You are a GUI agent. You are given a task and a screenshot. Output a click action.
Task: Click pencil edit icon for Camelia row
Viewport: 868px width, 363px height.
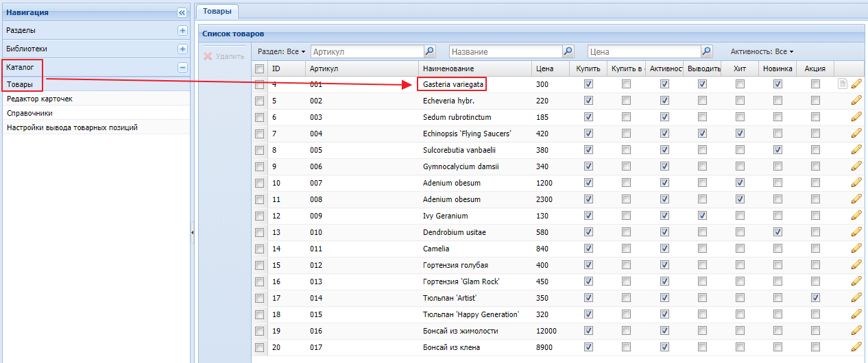(x=856, y=249)
